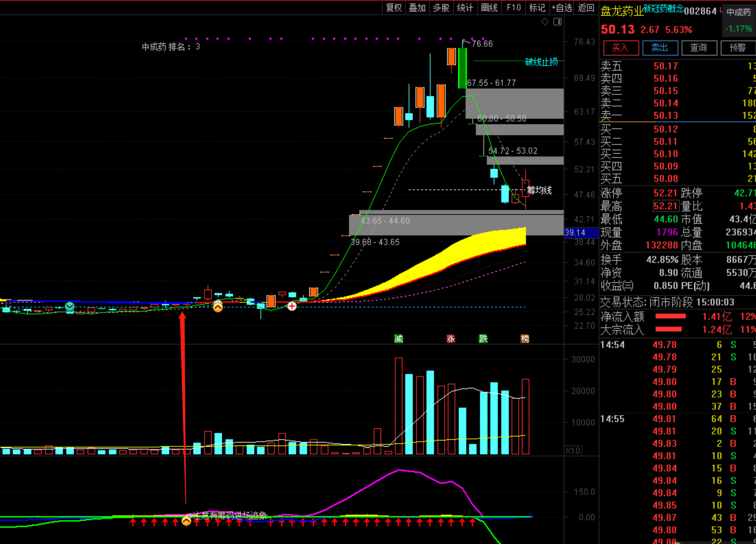Click the 14:55 tick row at 49.81 with 64 lots
756x544 pixels.
pyautogui.click(x=678, y=419)
